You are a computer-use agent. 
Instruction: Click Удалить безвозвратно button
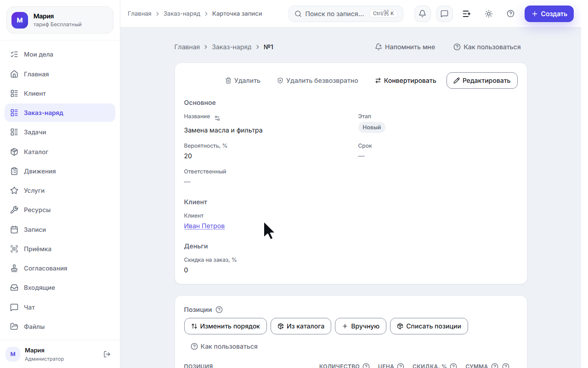click(317, 80)
